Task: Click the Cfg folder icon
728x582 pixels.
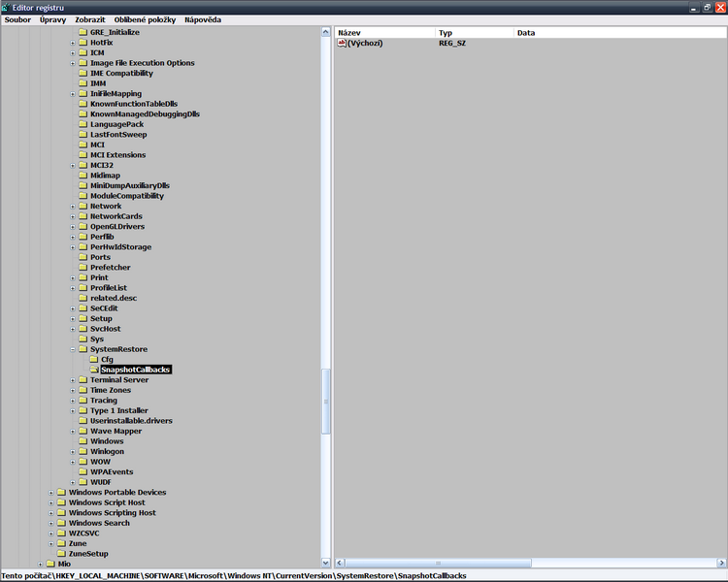Action: tap(94, 359)
